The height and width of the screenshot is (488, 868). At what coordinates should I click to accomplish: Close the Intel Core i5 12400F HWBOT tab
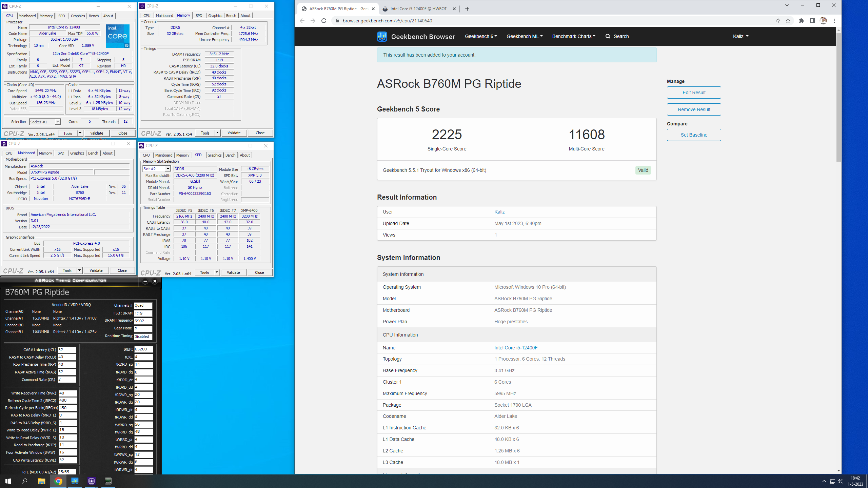454,9
